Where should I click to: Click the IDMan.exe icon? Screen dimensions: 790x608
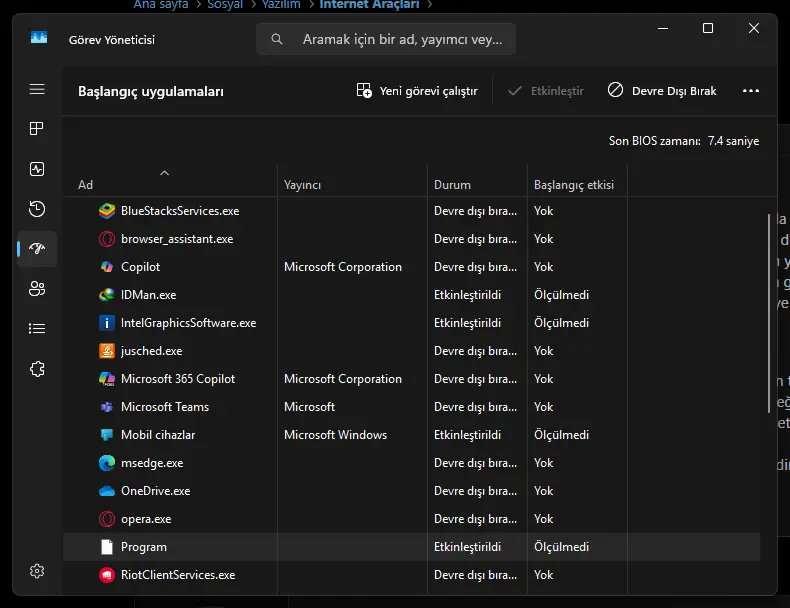click(107, 295)
